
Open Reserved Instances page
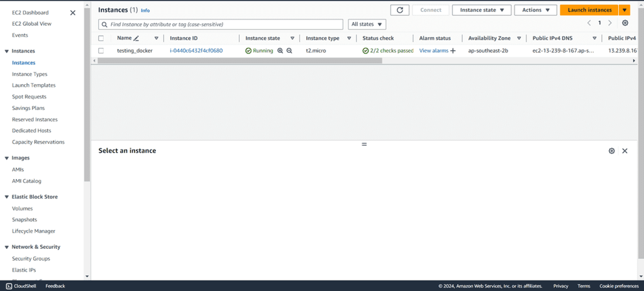35,120
